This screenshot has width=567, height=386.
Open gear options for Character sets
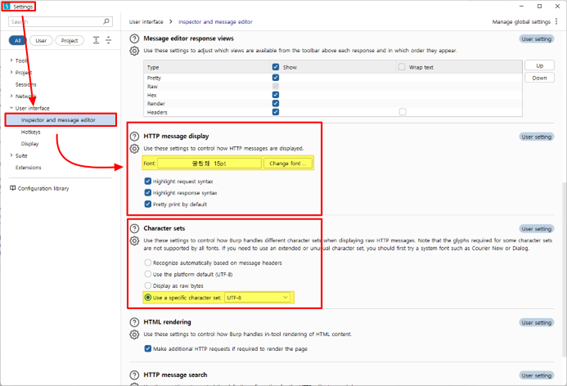pos(134,241)
